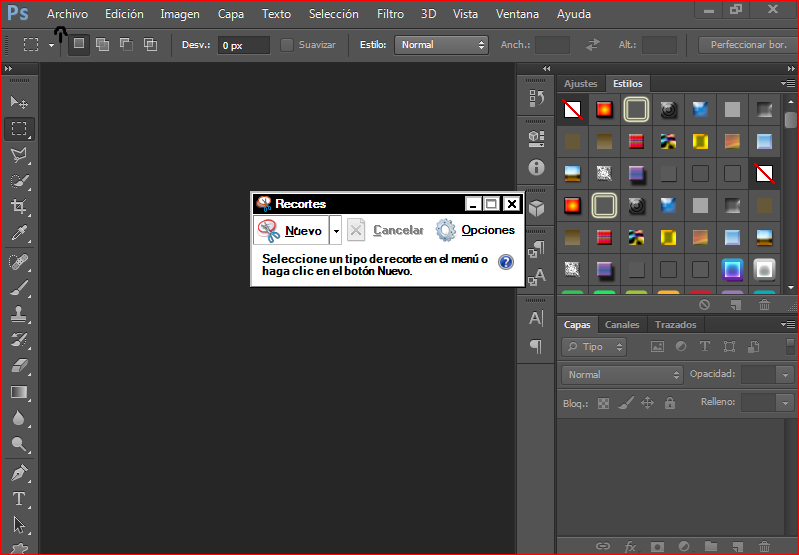Select the Spot Healing Brush tool
Viewport: 799px width, 555px height.
click(x=19, y=262)
